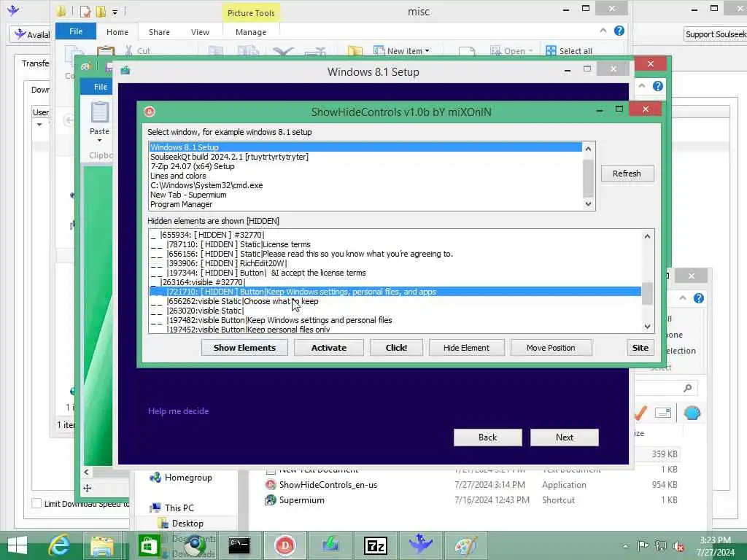This screenshot has width=747, height=560.
Task: Open the Manage tab under Picture Tools
Action: (x=251, y=32)
